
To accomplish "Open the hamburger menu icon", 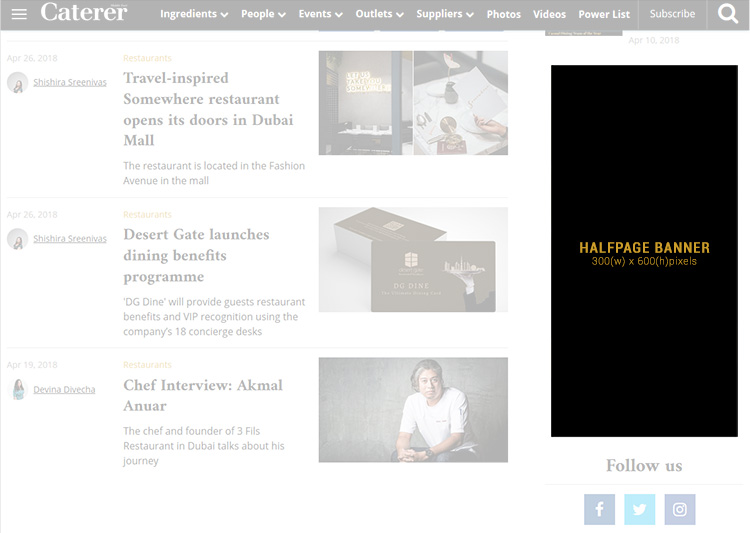I will tap(19, 14).
